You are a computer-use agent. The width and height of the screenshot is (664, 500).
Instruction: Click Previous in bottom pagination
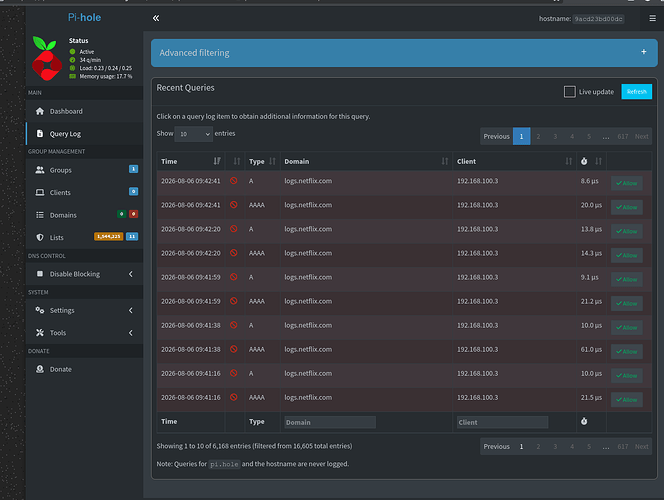pos(496,447)
